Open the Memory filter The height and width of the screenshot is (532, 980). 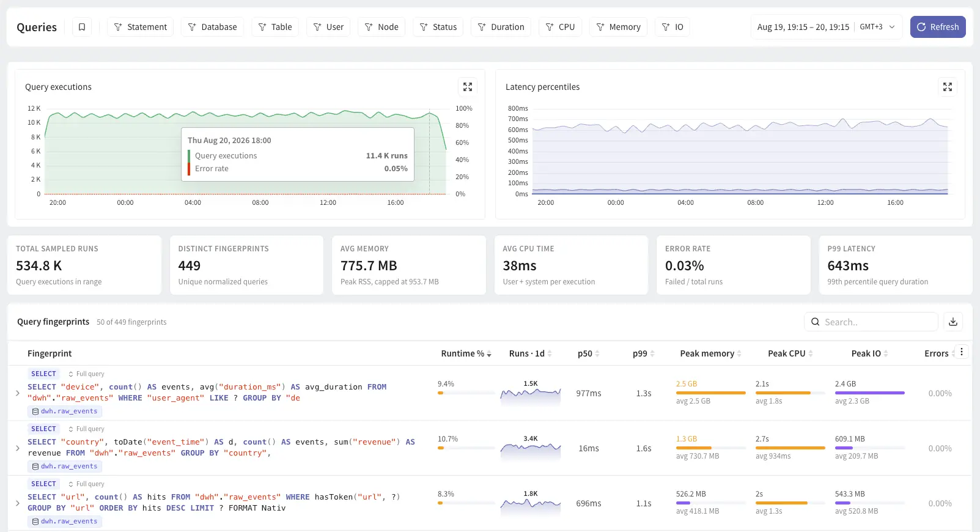(x=618, y=27)
